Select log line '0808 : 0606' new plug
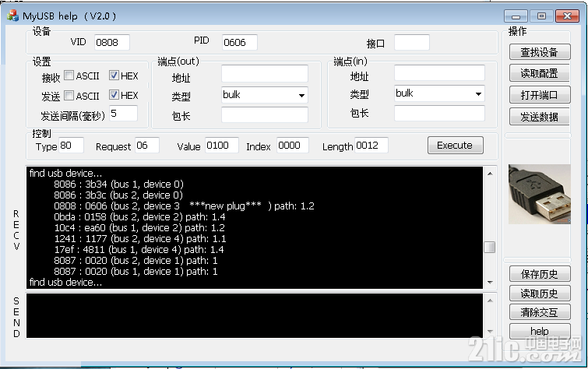588x369 pixels. tap(184, 206)
